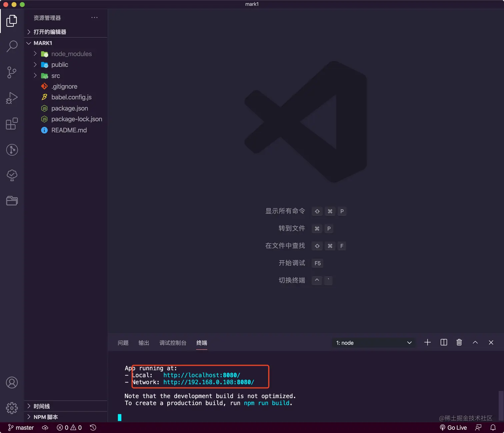Kill terminal with trash icon

point(459,342)
